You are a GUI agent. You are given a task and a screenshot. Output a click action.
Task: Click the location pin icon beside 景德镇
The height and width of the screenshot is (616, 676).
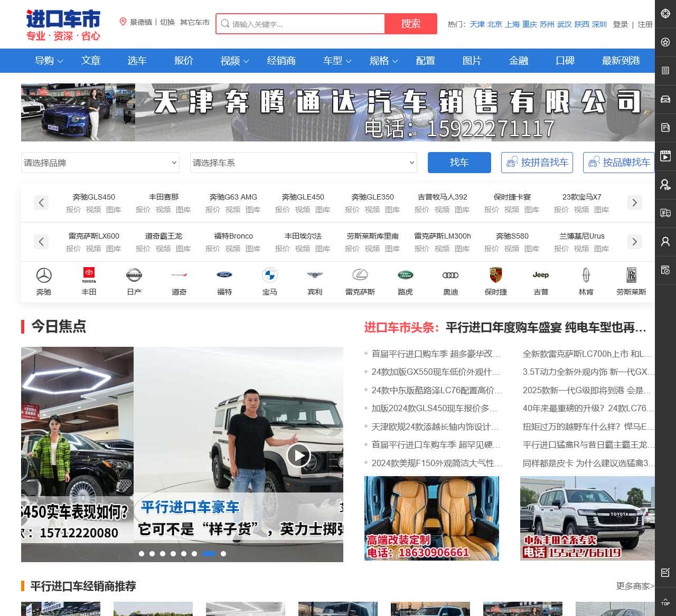coord(123,22)
